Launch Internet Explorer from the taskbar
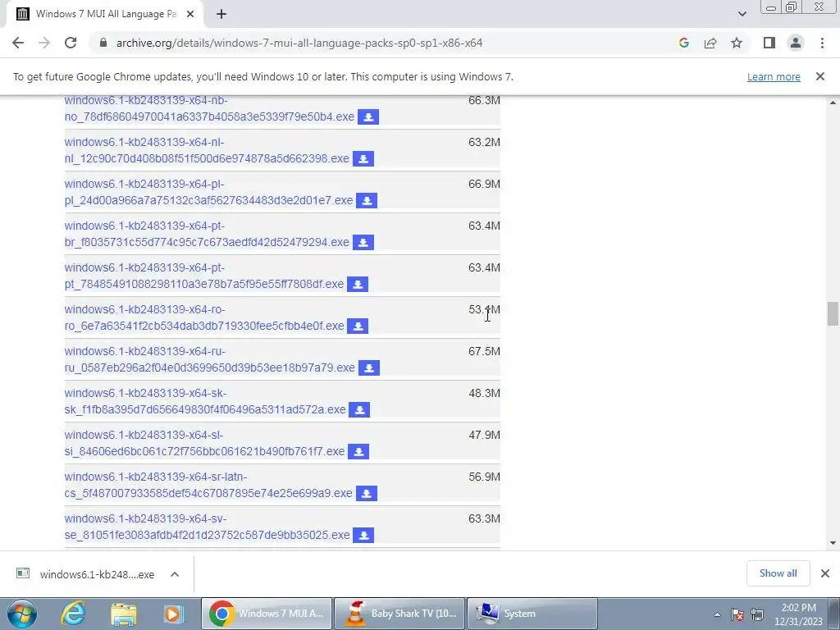The image size is (840, 630). point(73,614)
